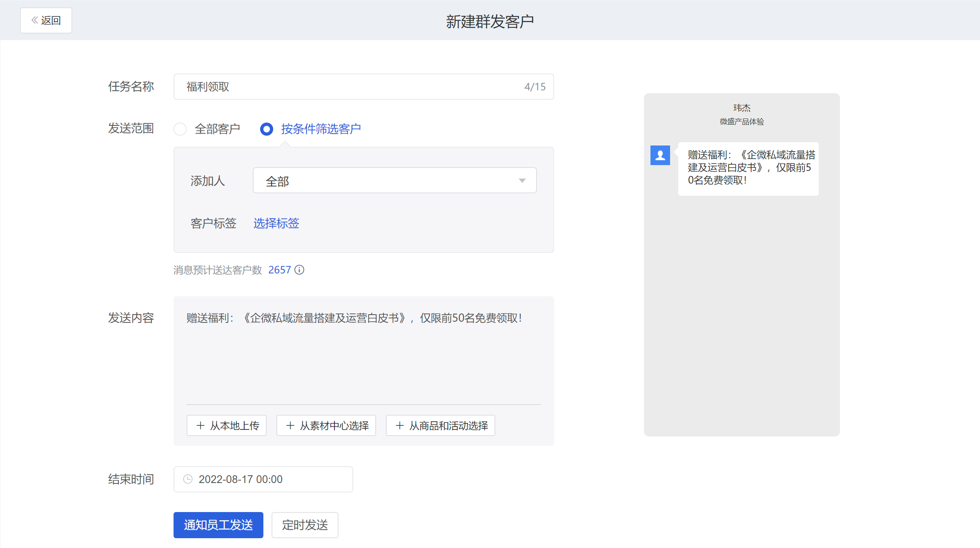The width and height of the screenshot is (980, 548).
Task: Click the 微盛产品体验 text in preview
Action: [742, 122]
